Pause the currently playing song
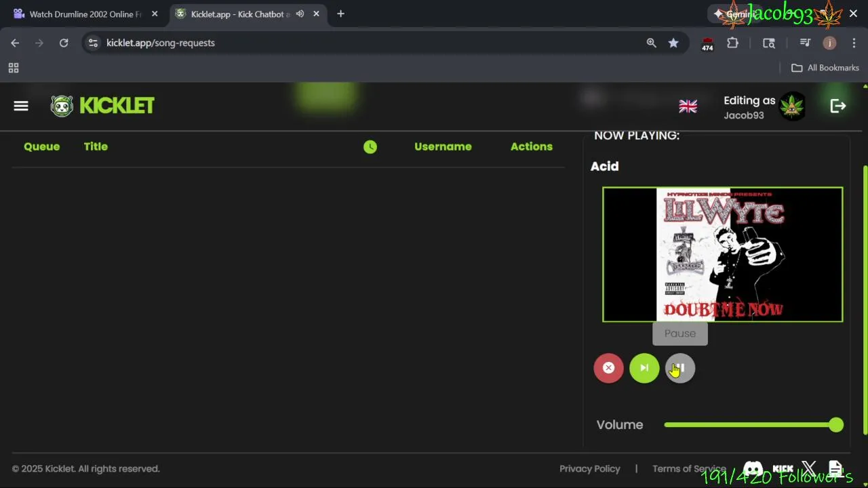The height and width of the screenshot is (488, 868). click(680, 368)
